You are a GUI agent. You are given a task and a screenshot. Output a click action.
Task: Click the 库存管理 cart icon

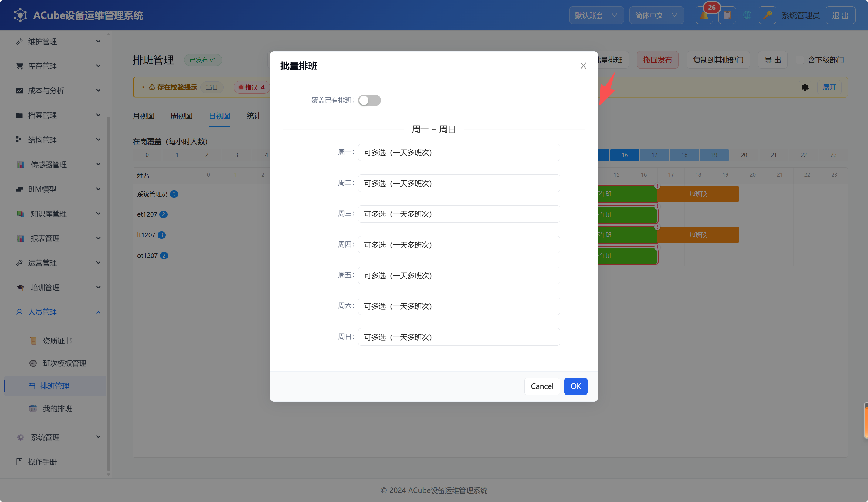pos(19,66)
